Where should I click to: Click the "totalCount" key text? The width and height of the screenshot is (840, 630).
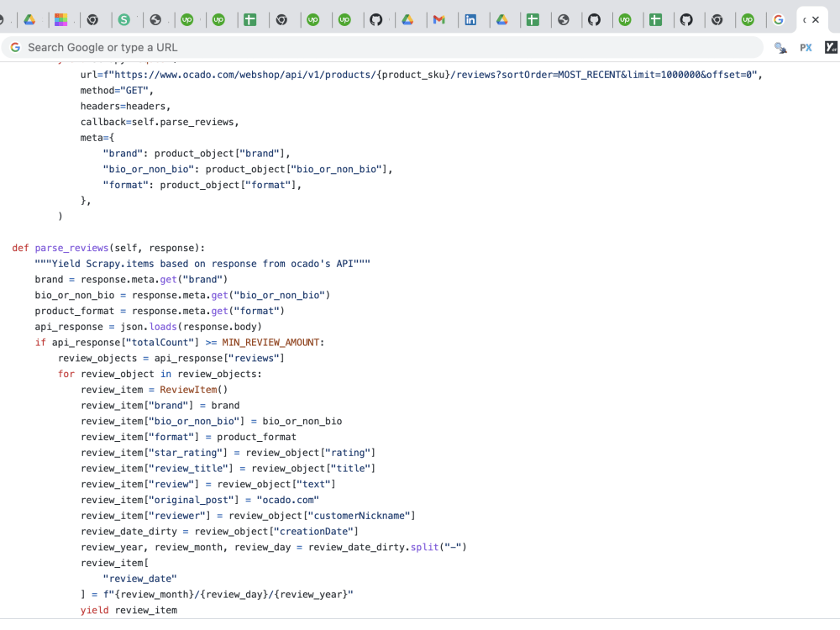[161, 343]
